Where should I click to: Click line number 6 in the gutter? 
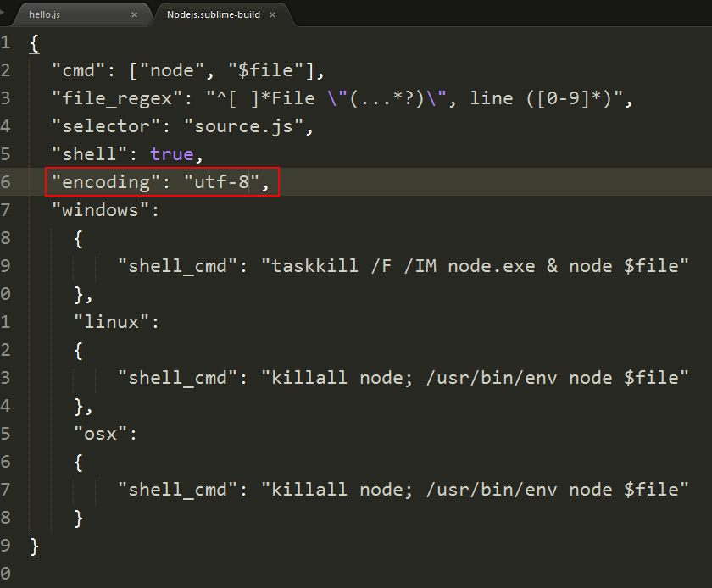[5, 182]
